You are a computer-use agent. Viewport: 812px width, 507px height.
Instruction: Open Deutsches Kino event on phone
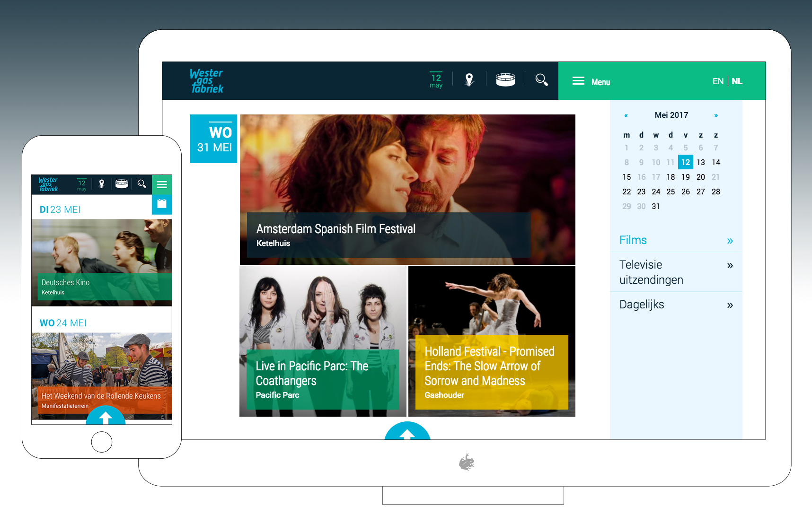tap(102, 262)
